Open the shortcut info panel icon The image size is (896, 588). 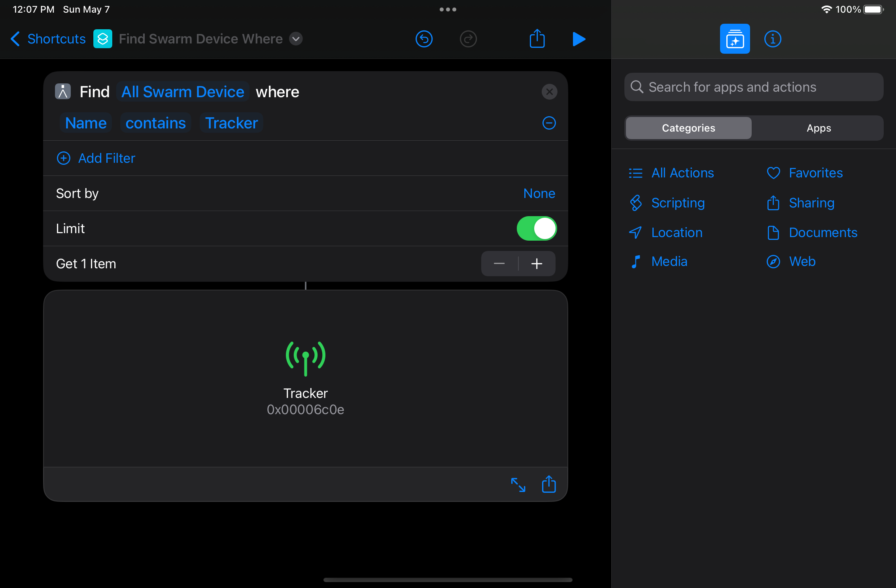tap(772, 38)
